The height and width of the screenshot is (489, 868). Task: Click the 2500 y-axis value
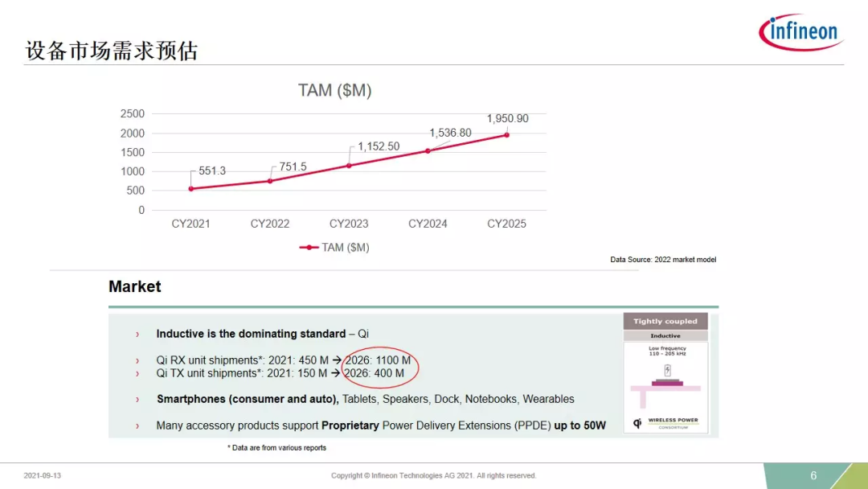tap(133, 113)
